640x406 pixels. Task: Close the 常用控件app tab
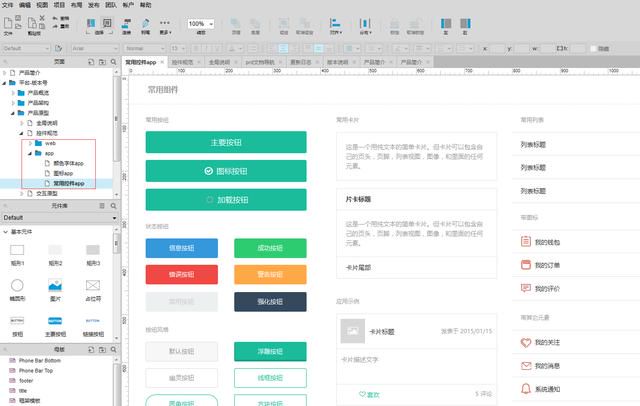click(162, 62)
